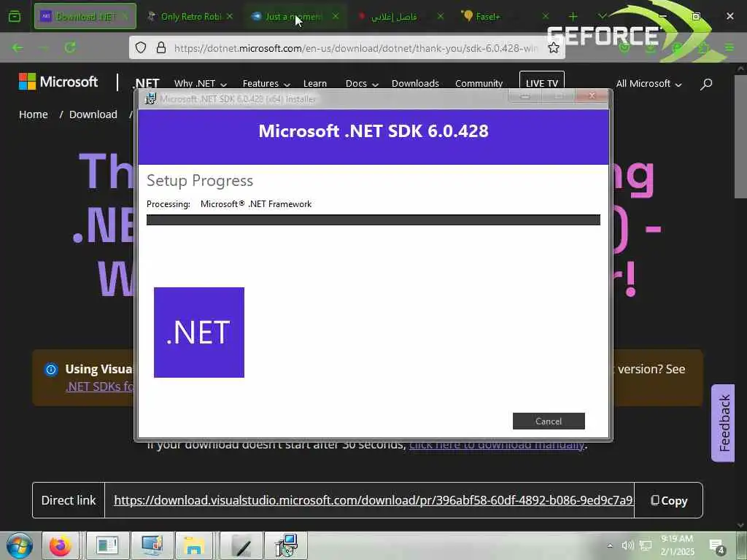Close the Arabic-titled tab
The width and height of the screenshot is (747, 560).
pyautogui.click(x=440, y=16)
